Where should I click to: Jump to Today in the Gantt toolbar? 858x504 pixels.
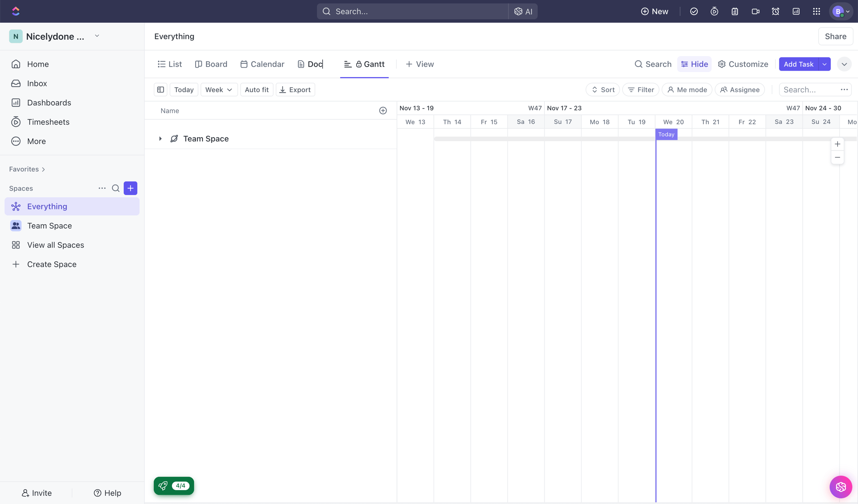tap(184, 90)
